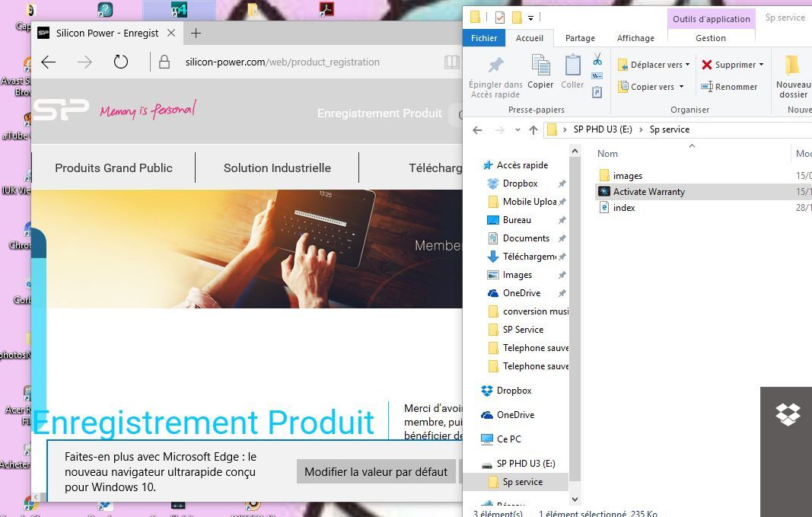The width and height of the screenshot is (812, 517).
Task: Open Produits Grand Public menu on website
Action: pyautogui.click(x=113, y=168)
